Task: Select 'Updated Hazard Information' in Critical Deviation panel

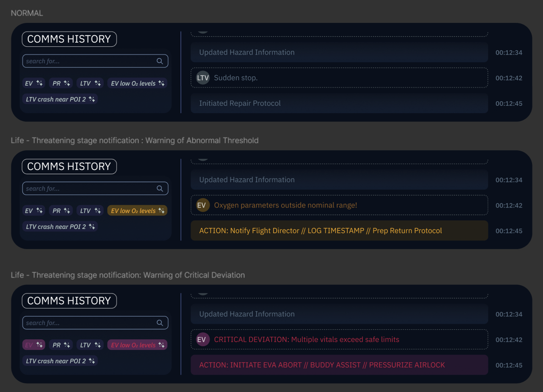Action: [340, 314]
